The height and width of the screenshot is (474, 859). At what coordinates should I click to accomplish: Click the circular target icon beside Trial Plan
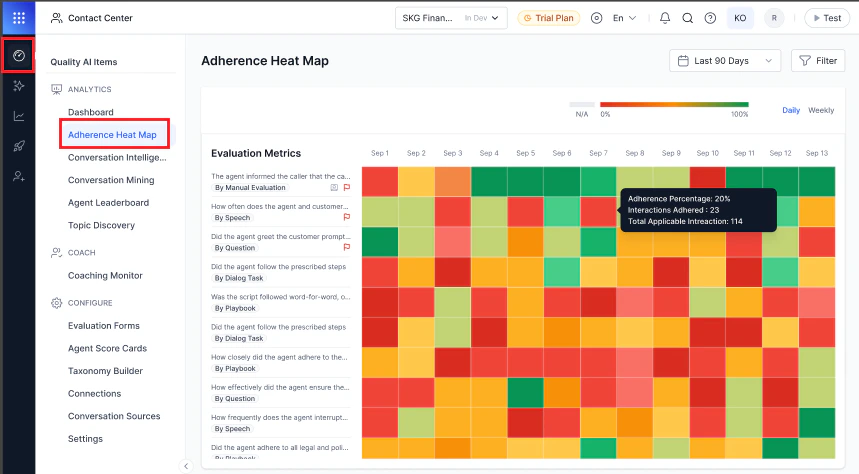pyautogui.click(x=597, y=18)
